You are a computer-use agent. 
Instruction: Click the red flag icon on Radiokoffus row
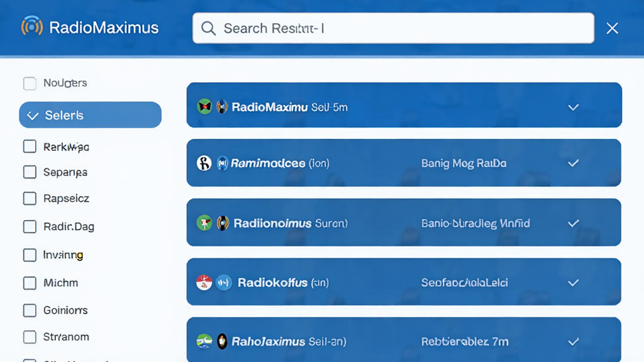pyautogui.click(x=204, y=282)
